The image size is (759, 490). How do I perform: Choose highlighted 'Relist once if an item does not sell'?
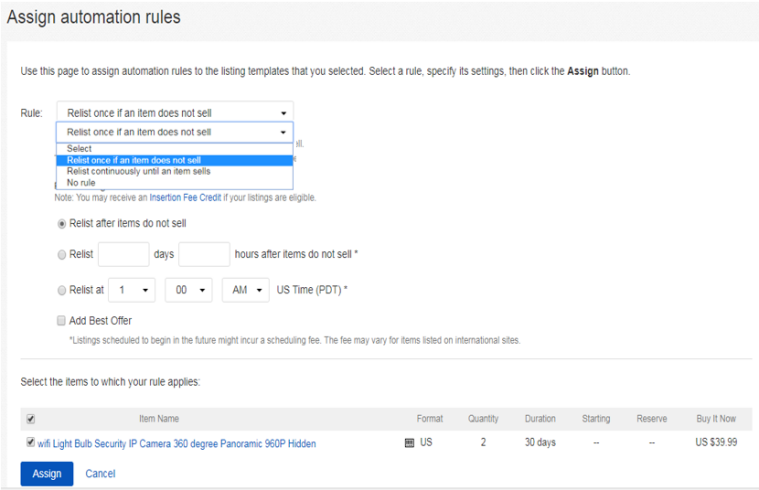(x=133, y=160)
